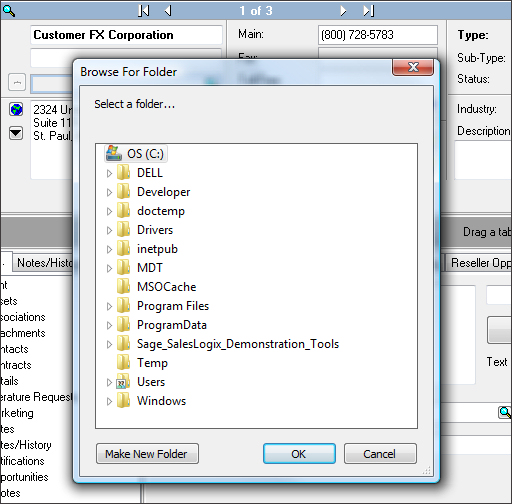Click the Sage_SalesLogix_Demonstration_Tools folder icon
Image resolution: width=512 pixels, height=504 pixels.
[x=124, y=343]
